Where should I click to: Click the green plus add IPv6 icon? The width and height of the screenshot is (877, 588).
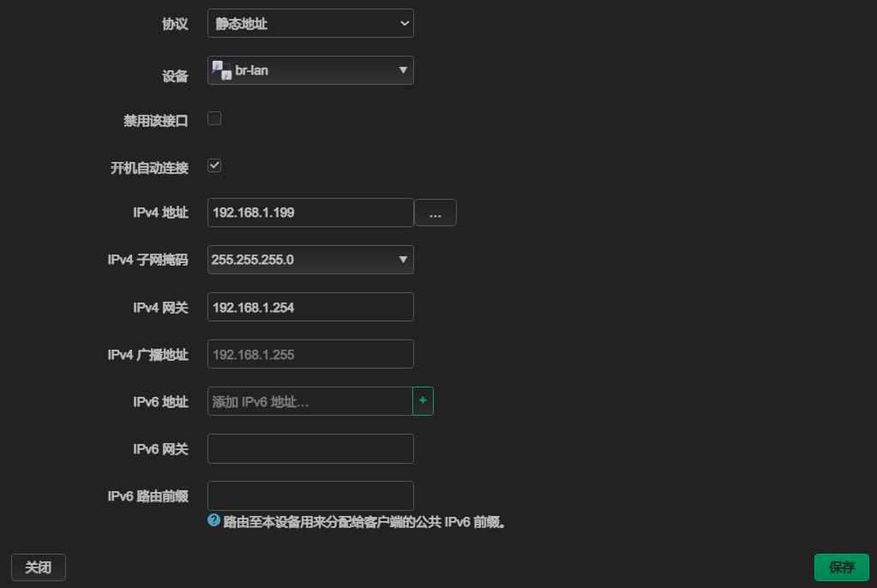423,401
